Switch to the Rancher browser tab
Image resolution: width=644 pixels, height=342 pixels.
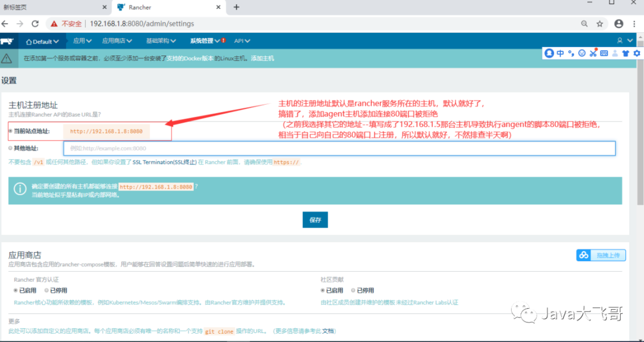(168, 7)
